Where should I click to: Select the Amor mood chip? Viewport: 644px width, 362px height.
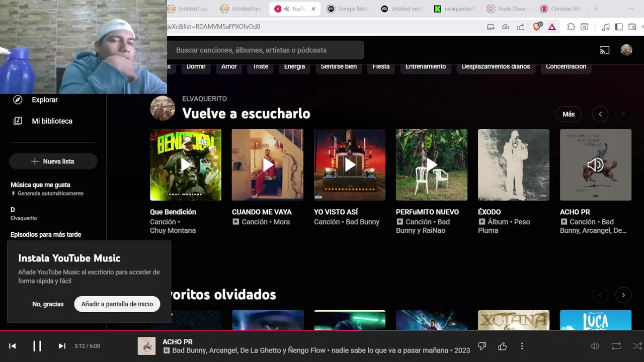[229, 66]
